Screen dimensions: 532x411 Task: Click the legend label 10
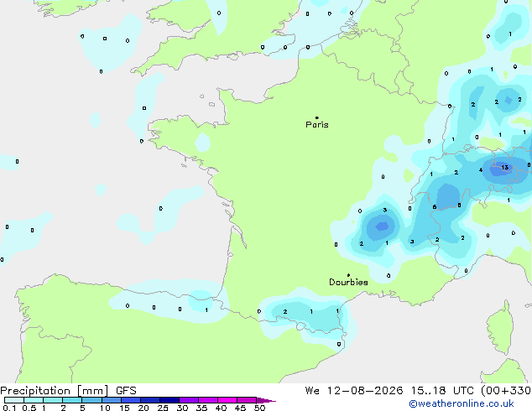(x=105, y=408)
